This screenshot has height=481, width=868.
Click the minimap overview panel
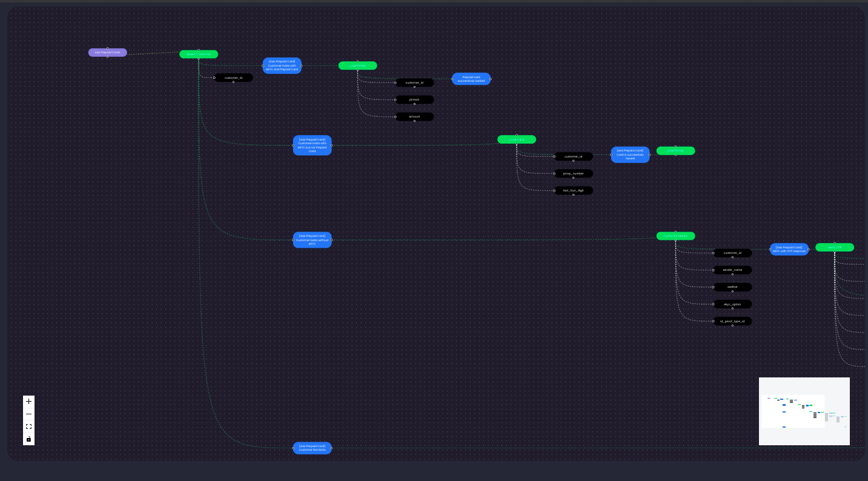point(804,411)
